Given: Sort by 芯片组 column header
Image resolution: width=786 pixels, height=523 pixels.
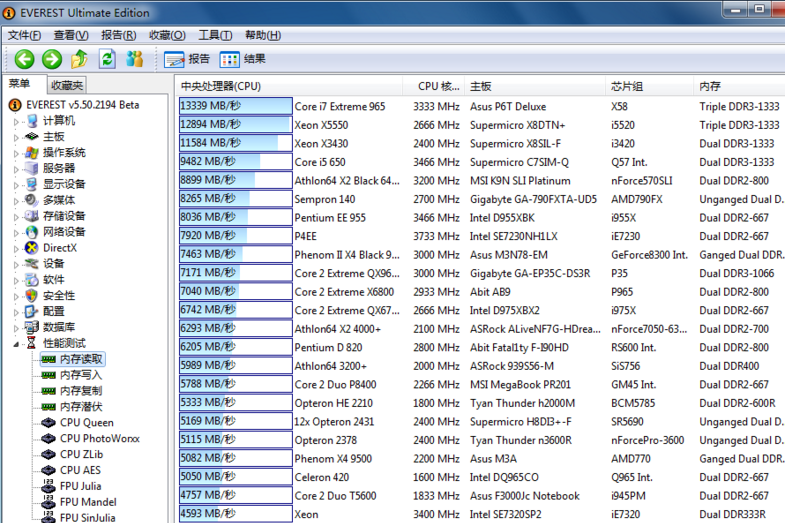Looking at the screenshot, I should pyautogui.click(x=649, y=86).
